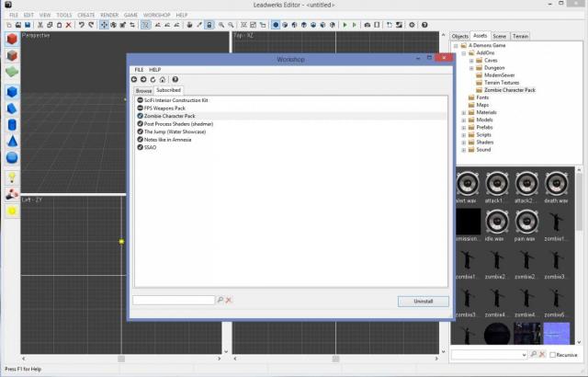Choose the blue cylinder primitive in sidebar
This screenshot has width=588, height=377.
12,124
